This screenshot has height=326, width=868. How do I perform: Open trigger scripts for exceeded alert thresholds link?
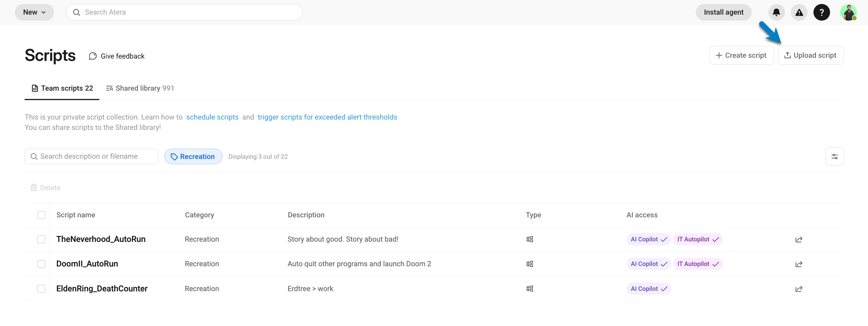[x=327, y=117]
